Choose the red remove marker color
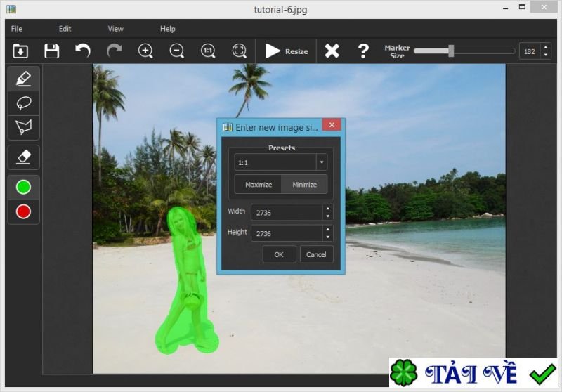This screenshot has width=562, height=392. [x=23, y=211]
